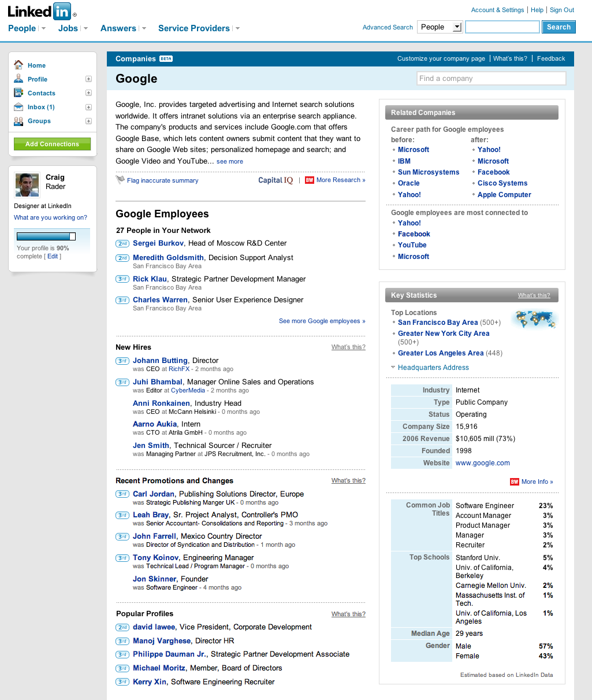Screen dimensions: 592x700
Task: Click the BW icon next to More Research
Action: (310, 180)
